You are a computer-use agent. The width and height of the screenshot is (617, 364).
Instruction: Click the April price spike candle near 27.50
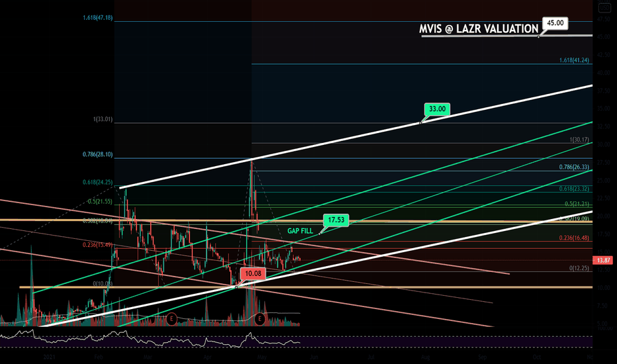coord(252,189)
